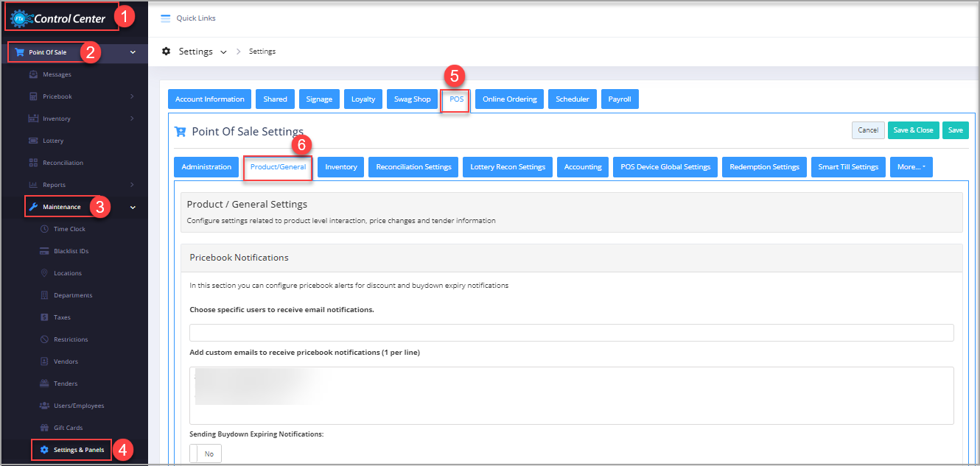Click the Messages icon in sidebar
The width and height of the screenshot is (980, 466).
33,74
